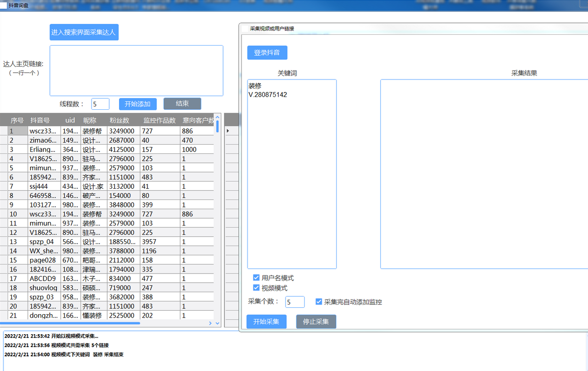Viewport: 588px width, 371px height.
Task: Click the 意向客户数 value 1000
Action: pos(197,149)
